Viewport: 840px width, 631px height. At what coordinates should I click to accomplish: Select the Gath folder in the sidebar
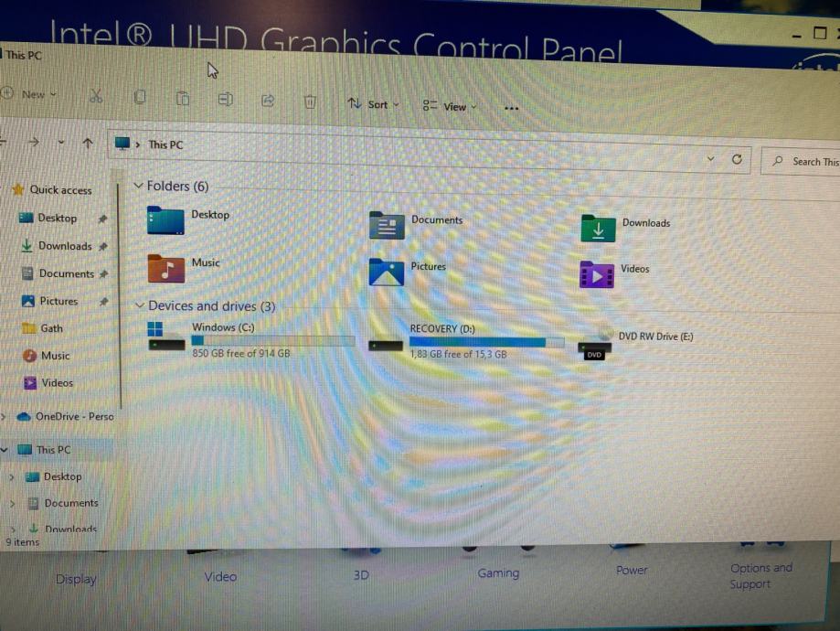(43, 328)
